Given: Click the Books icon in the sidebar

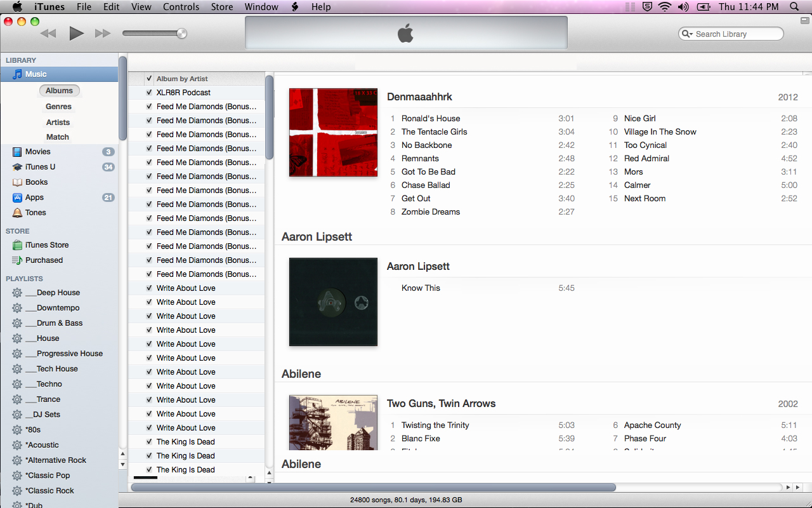Looking at the screenshot, I should tap(17, 182).
